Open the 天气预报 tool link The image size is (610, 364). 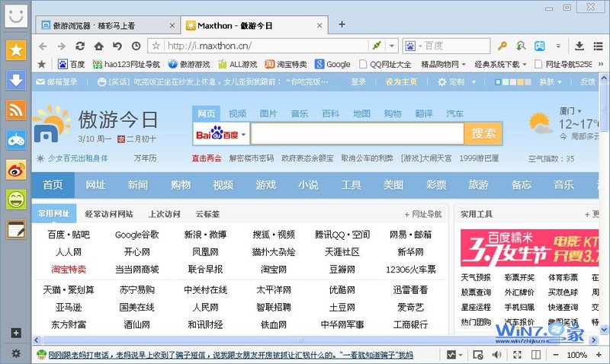476,277
